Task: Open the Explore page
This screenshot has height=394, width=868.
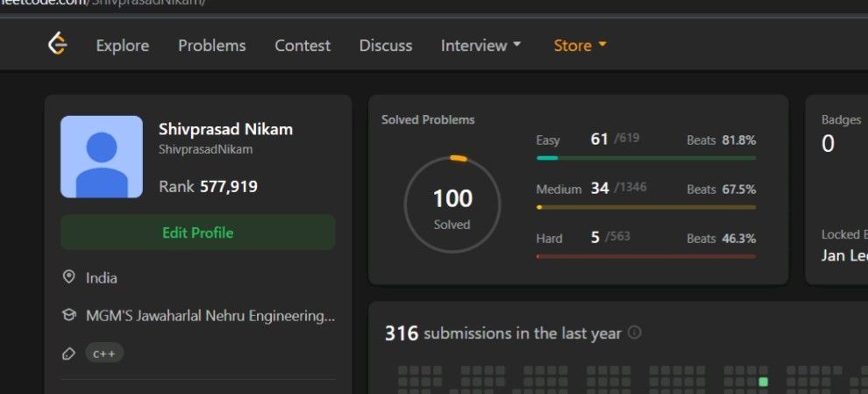Action: 123,46
